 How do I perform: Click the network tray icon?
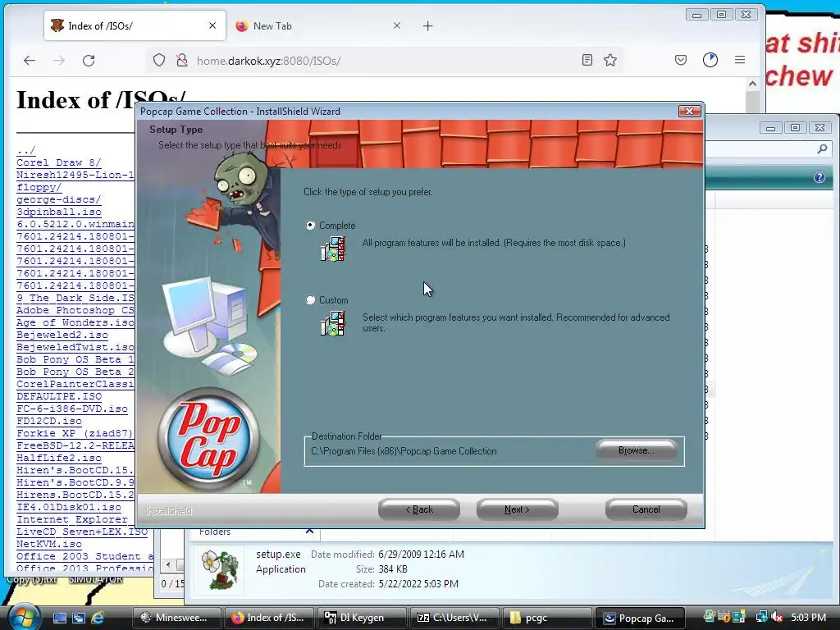pyautogui.click(x=761, y=618)
